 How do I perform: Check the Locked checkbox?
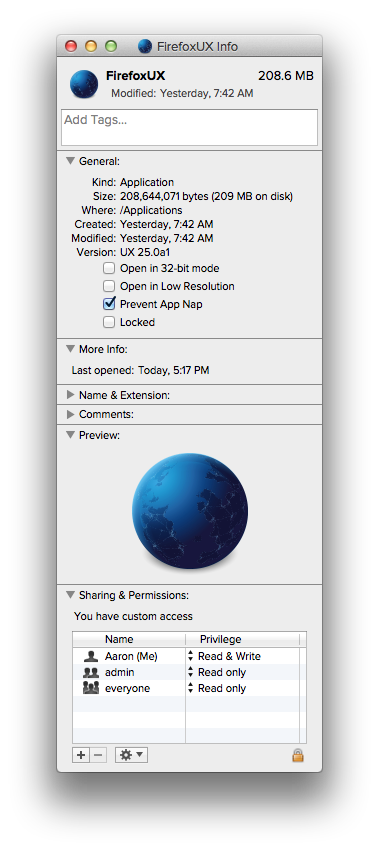pos(110,322)
